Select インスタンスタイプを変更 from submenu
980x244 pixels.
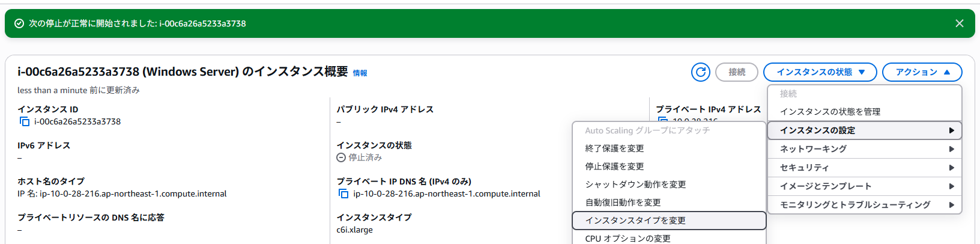[669, 221]
